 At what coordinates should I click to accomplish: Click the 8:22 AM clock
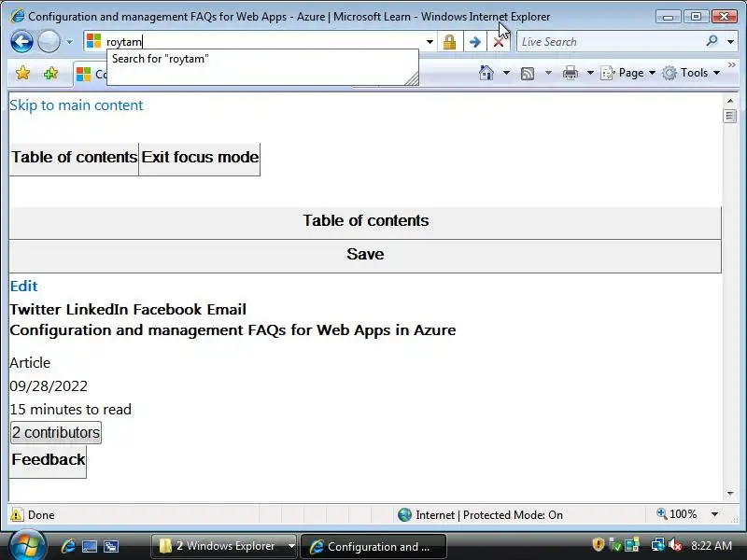point(712,545)
